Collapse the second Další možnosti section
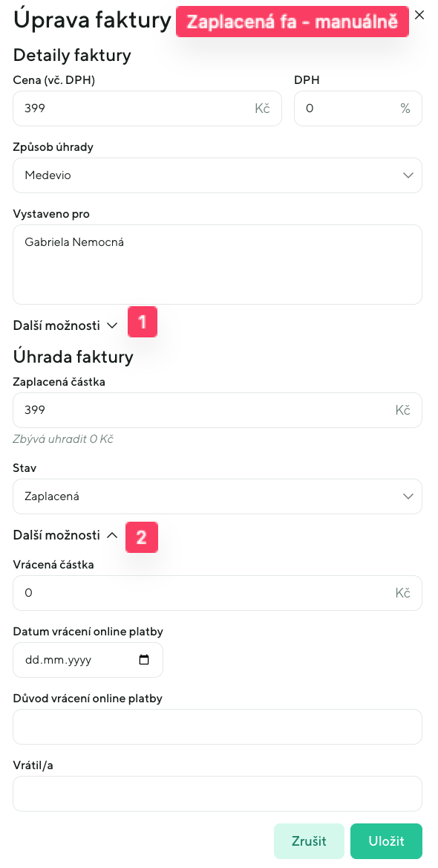Viewport: 438px width, 868px height. click(x=65, y=534)
